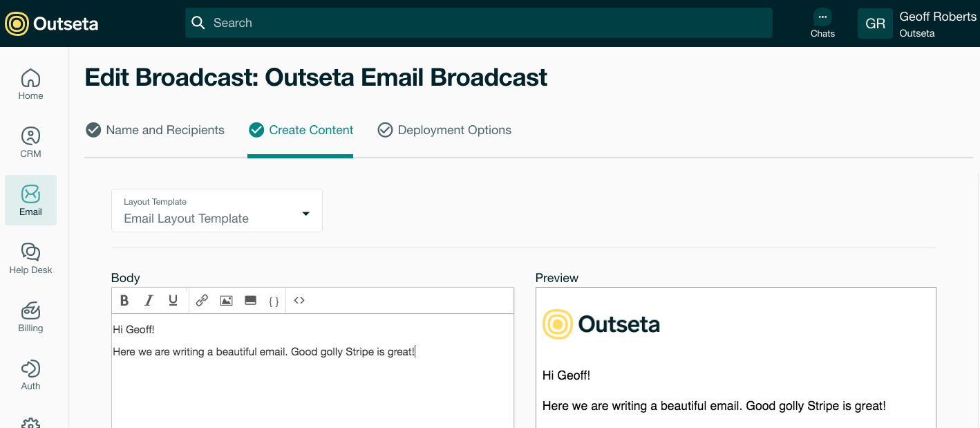Switch to Deployment Options step

pos(444,130)
